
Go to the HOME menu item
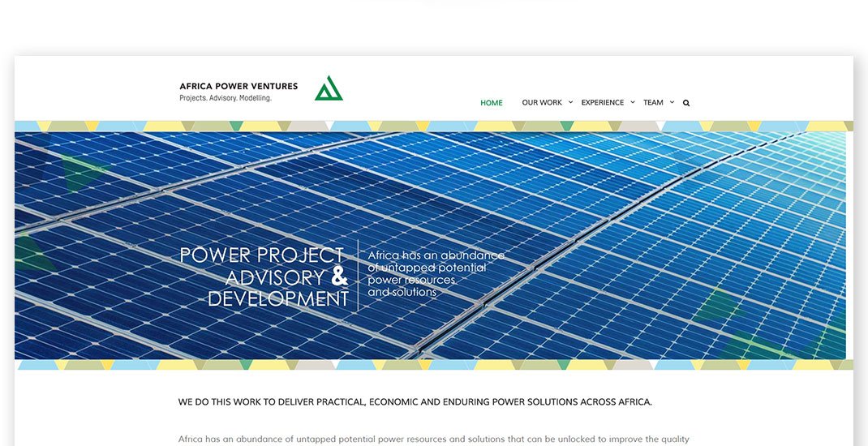[491, 103]
